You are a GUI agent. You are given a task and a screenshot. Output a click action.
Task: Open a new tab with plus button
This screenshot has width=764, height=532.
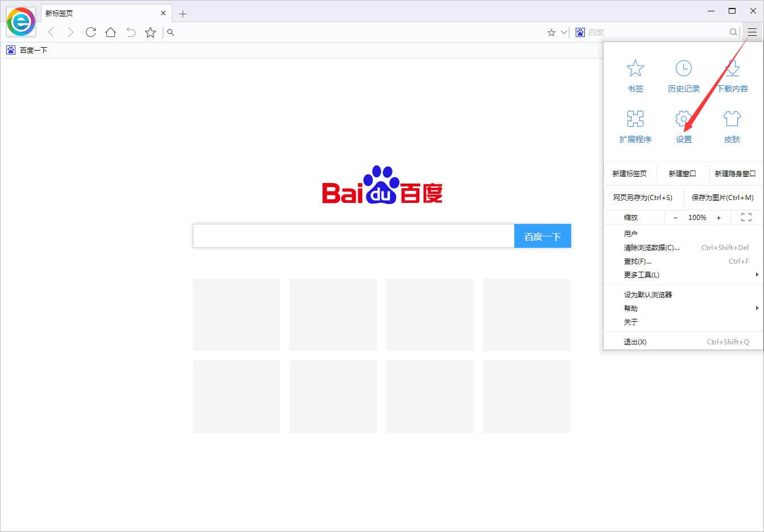pos(183,14)
